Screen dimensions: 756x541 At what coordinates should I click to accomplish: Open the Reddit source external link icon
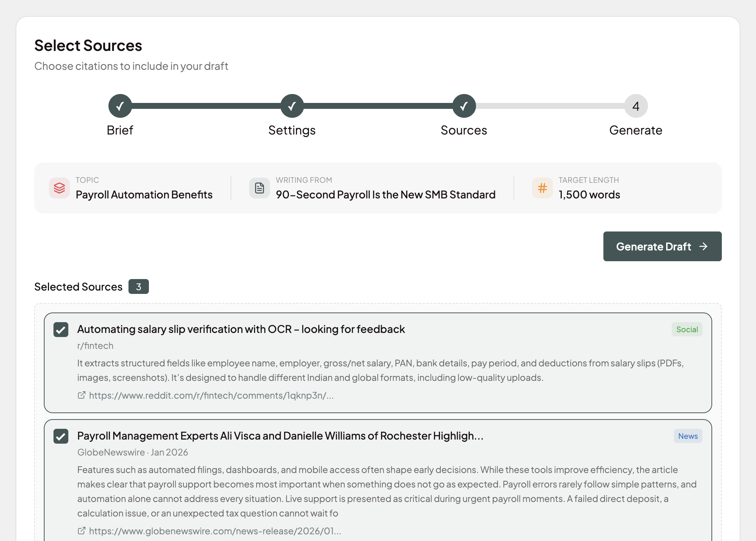pos(81,395)
